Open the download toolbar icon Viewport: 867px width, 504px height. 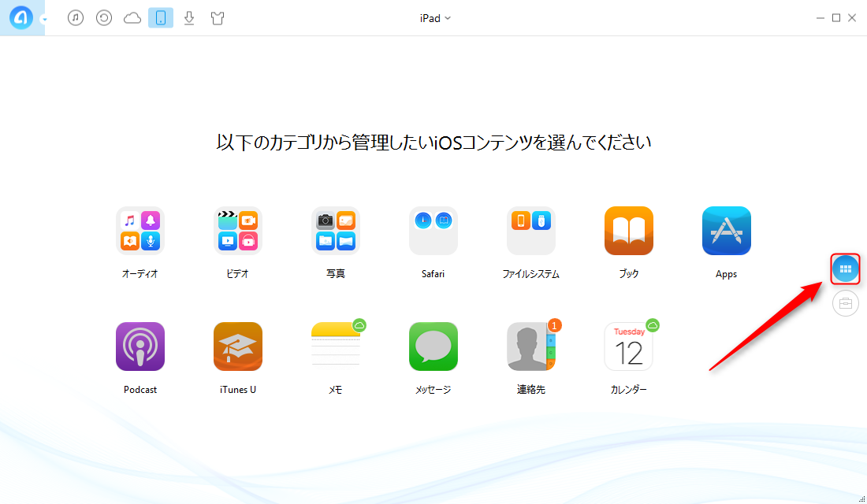(x=189, y=17)
